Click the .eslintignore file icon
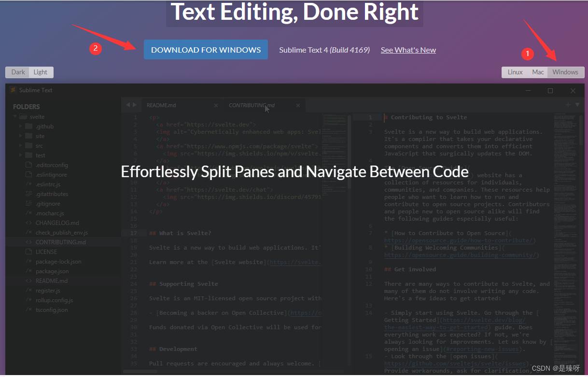Screen dimensions: 588x377 click(28, 175)
